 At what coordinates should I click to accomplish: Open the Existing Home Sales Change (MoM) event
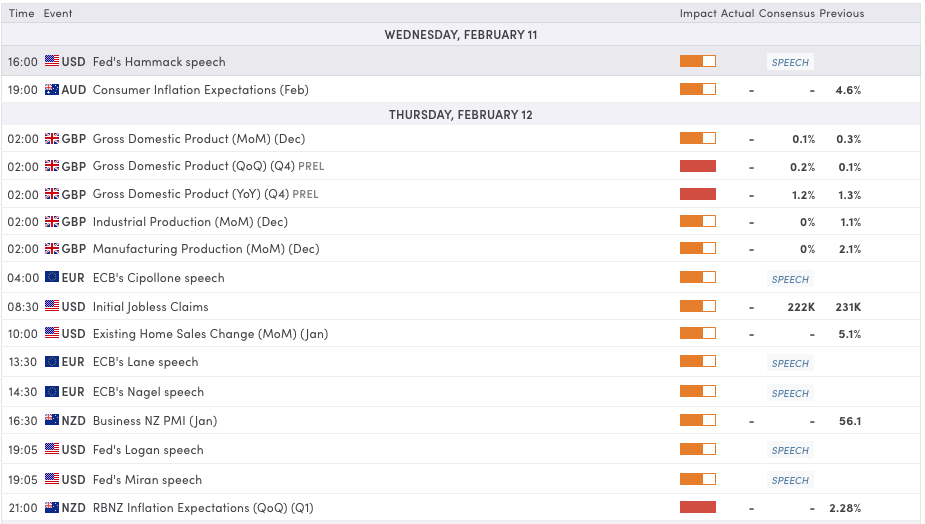[210, 334]
